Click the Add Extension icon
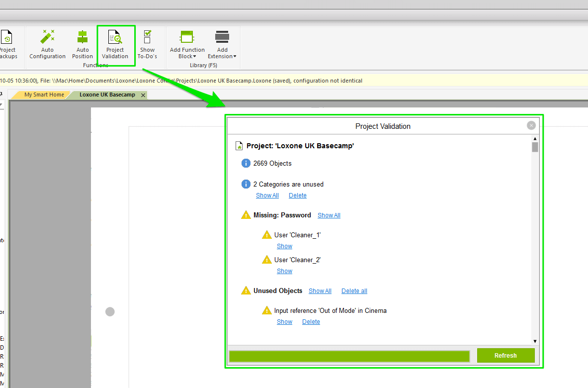The width and height of the screenshot is (588, 388). coord(222,37)
